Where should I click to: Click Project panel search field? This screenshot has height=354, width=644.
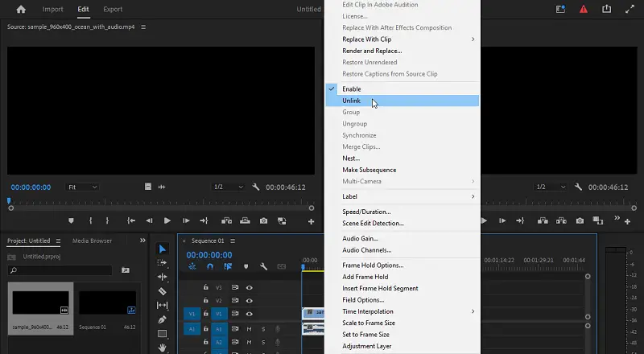coord(60,270)
